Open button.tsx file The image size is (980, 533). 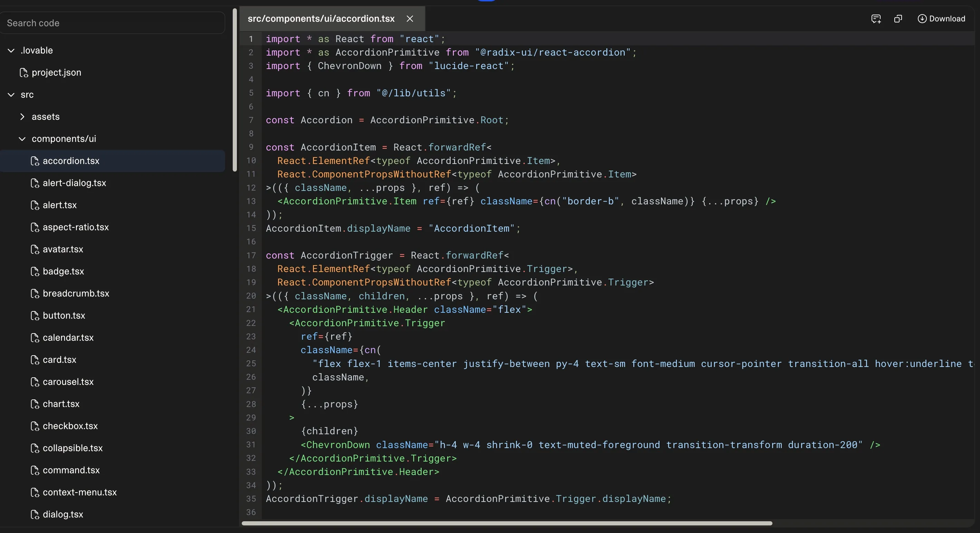point(64,316)
